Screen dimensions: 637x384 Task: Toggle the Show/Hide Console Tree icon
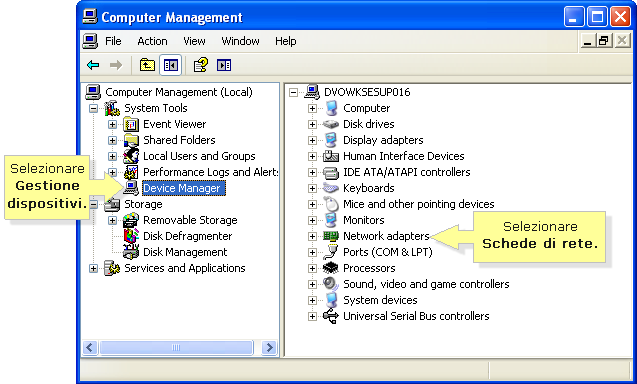coord(171,65)
